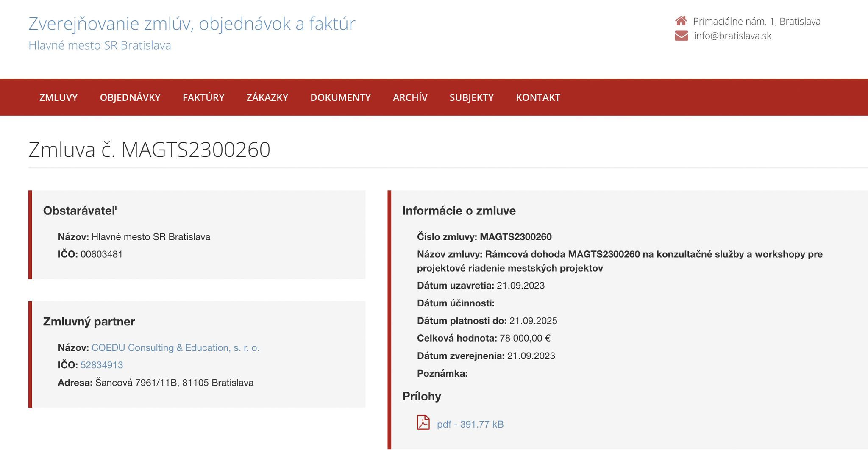Screen dimensions: 868x450
Task: Select Dátum platnosti do 21.09.2025
Action: coord(487,321)
